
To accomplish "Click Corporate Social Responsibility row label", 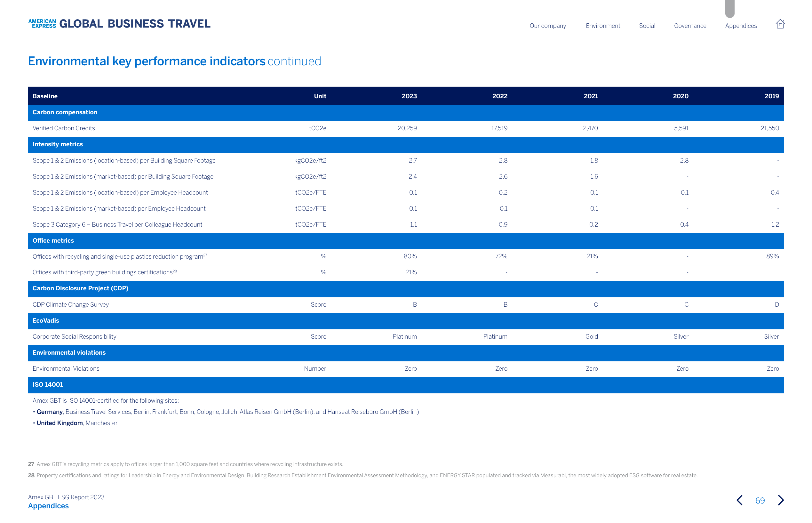I will 74,336.
